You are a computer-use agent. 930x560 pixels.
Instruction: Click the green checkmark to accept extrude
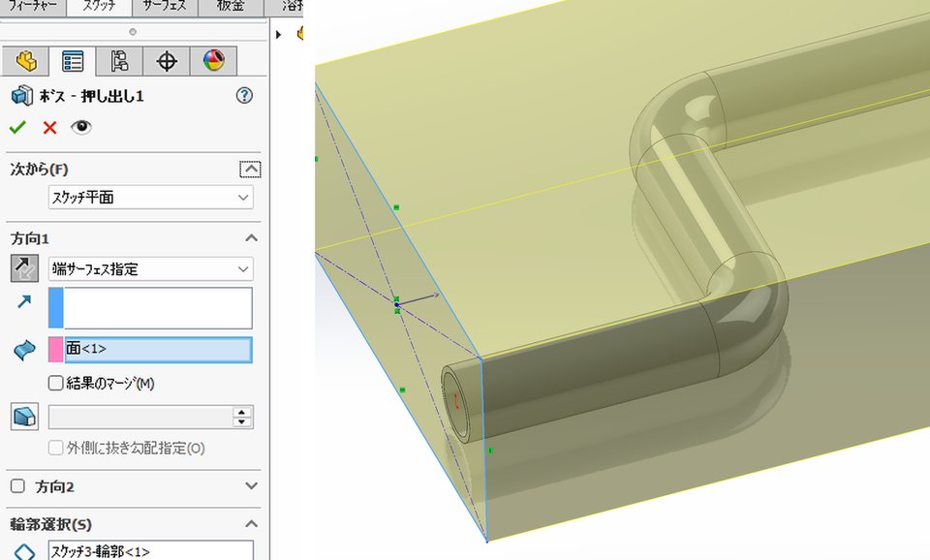point(17,127)
